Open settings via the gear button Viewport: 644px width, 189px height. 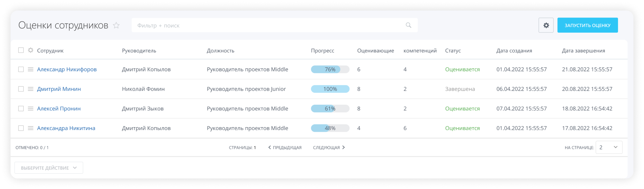[546, 25]
